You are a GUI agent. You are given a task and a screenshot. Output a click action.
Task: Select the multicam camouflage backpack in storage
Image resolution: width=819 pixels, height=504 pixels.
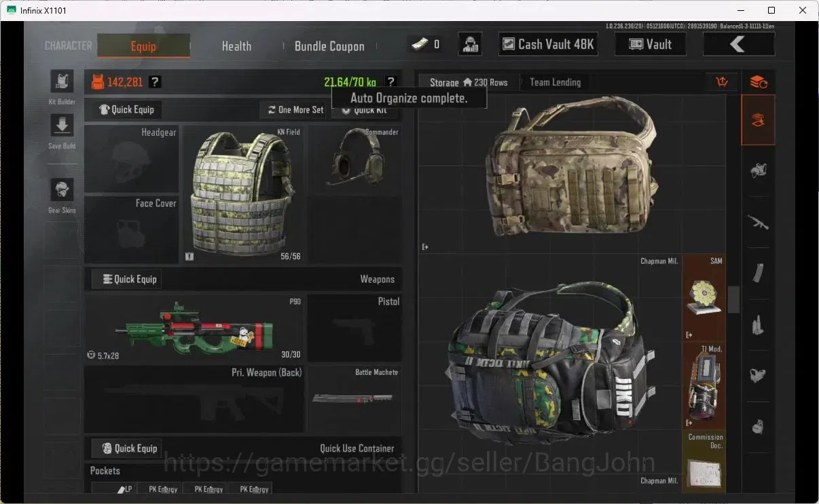coord(571,168)
